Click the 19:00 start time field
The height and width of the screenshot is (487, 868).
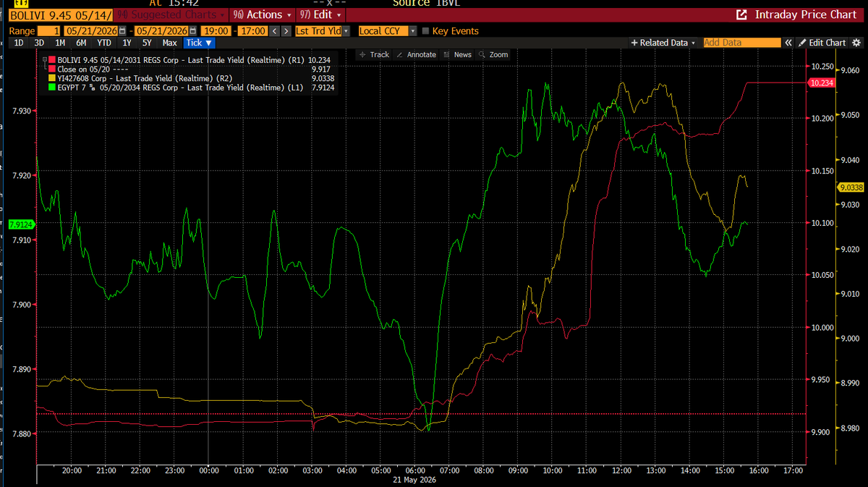[217, 31]
